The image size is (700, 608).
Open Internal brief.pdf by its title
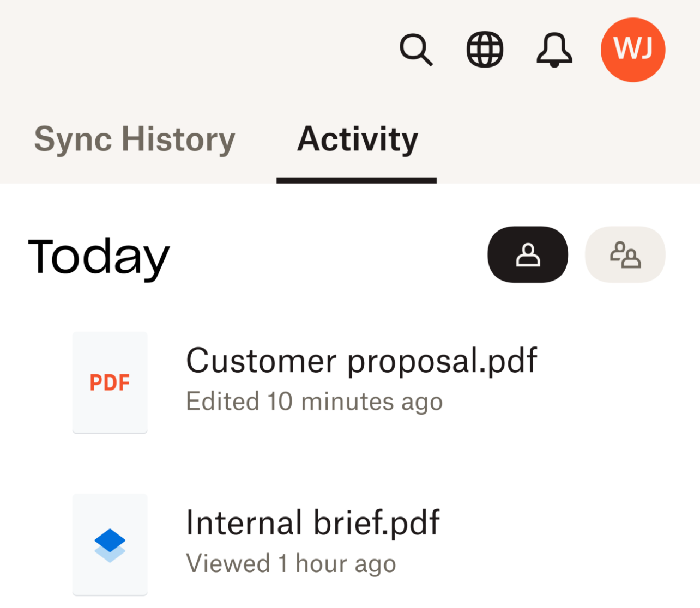(312, 523)
